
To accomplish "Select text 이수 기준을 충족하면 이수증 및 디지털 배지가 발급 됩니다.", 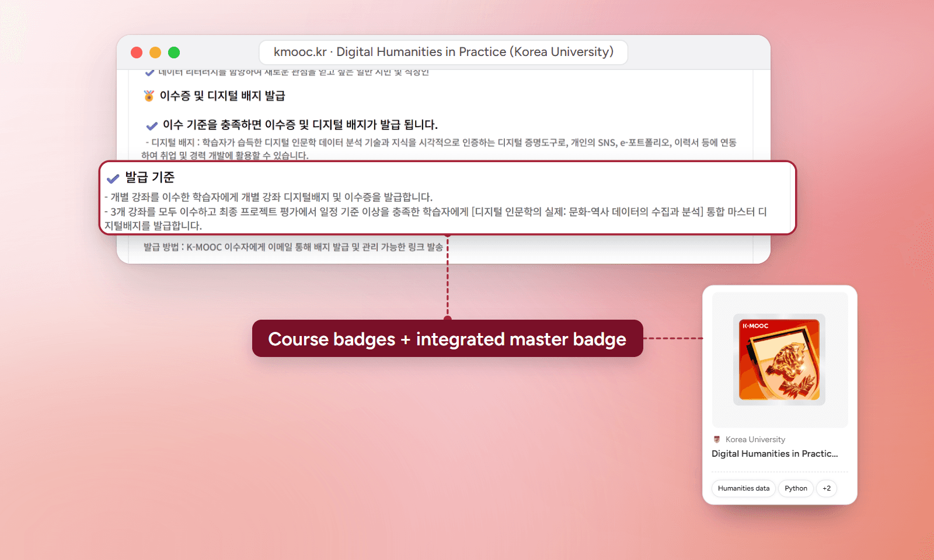I will coord(300,125).
